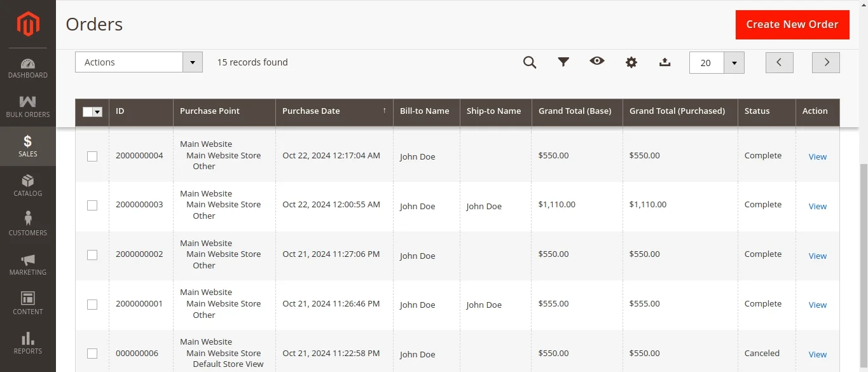Click the Create New Order button
This screenshot has height=372, width=868.
coord(792,24)
